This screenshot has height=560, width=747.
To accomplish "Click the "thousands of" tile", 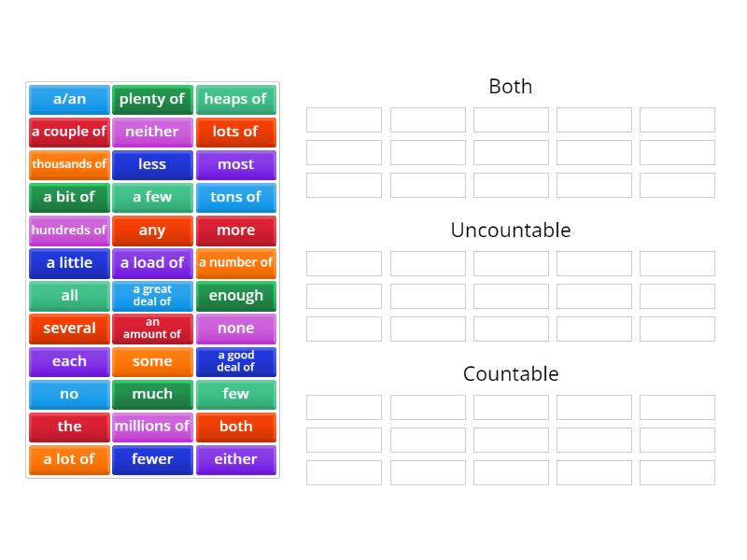I will click(68, 164).
